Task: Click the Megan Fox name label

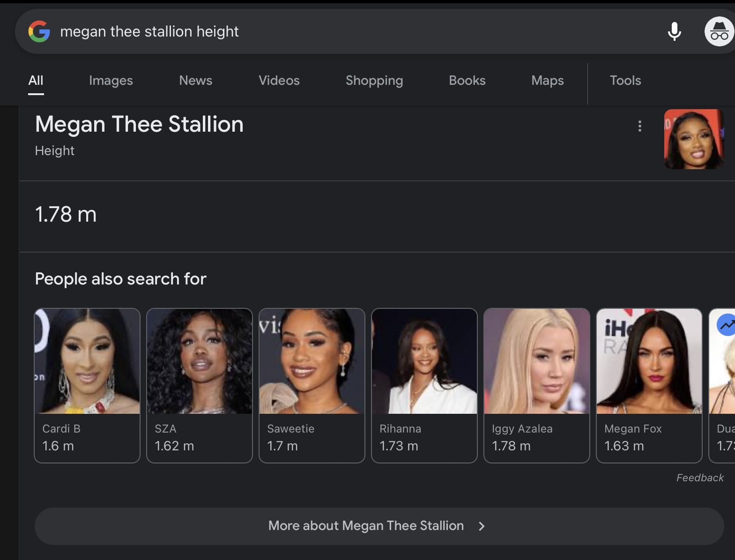Action: [633, 429]
